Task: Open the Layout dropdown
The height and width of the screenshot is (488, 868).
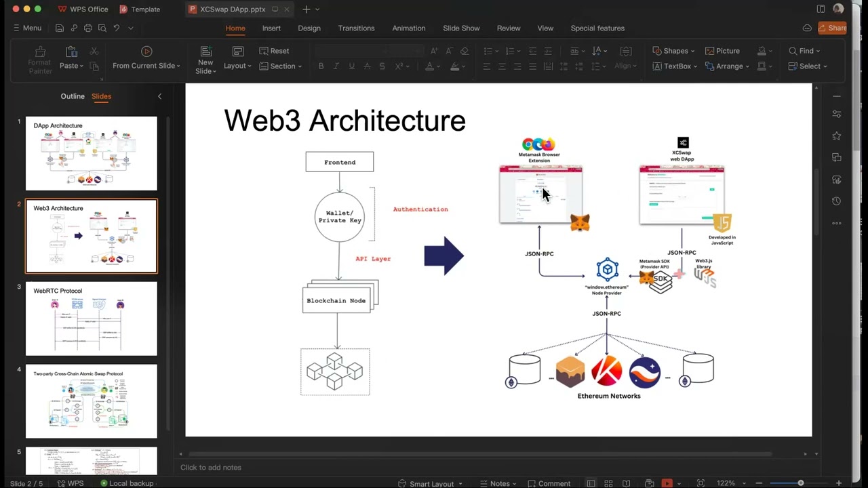Action: coord(237,66)
